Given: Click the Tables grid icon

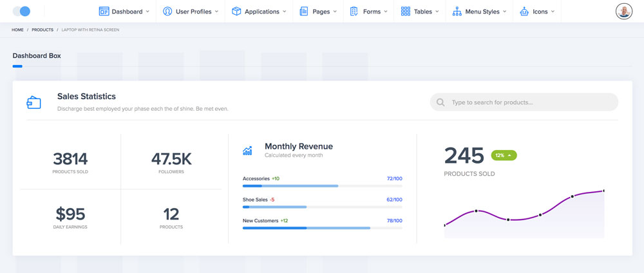Looking at the screenshot, I should [405, 12].
